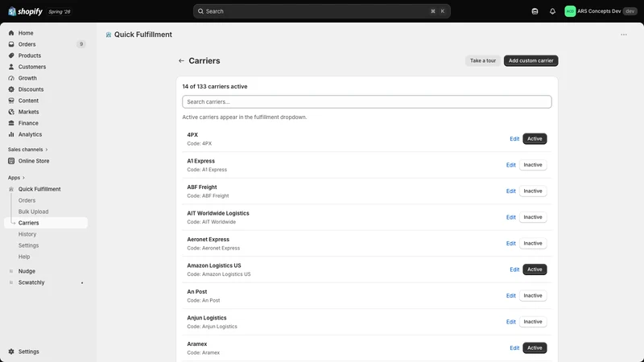644x362 pixels.
Task: Open the Orders submenu under Quick Fulfillment
Action: (x=27, y=200)
